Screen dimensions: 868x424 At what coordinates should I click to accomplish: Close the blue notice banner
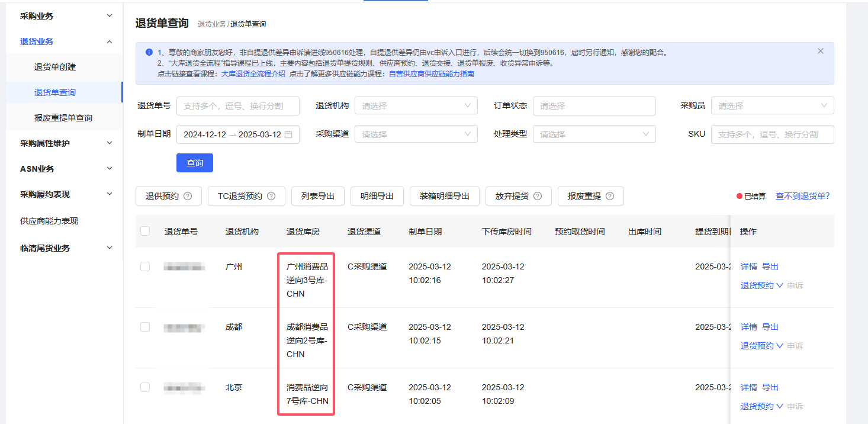tap(820, 52)
